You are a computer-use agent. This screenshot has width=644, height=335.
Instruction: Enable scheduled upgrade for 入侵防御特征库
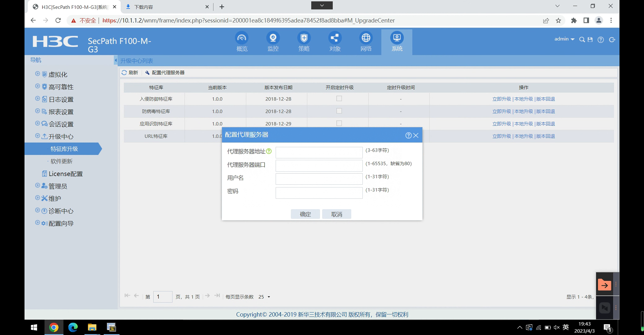pos(339,99)
